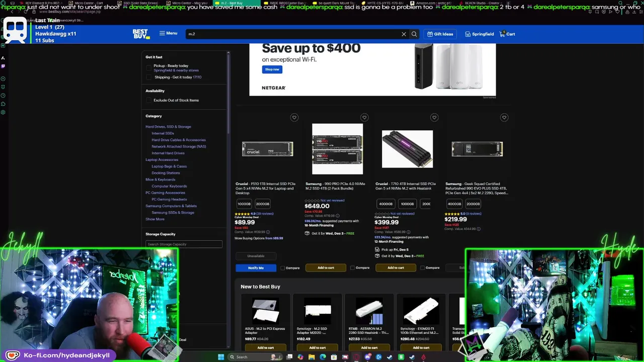Open the Samsung 990 PRO PCIe 4.0 title
Image resolution: width=644 pixels, height=362 pixels.
[335, 186]
